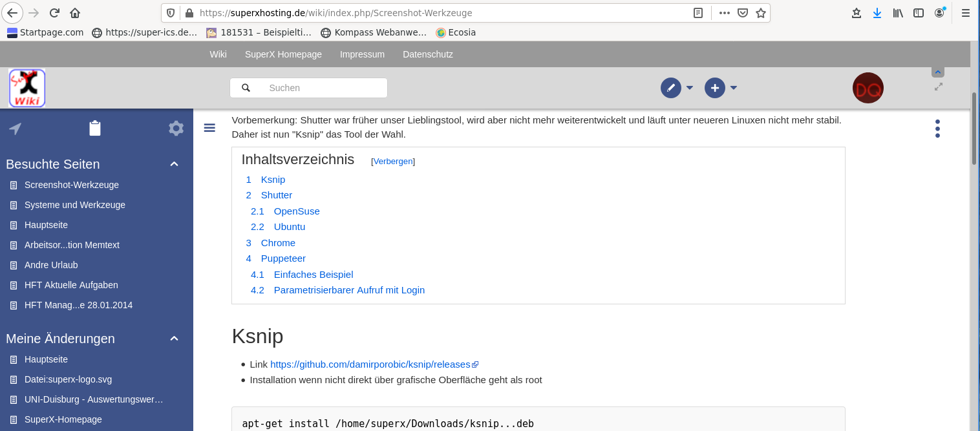Jump to Shutter section in contents
This screenshot has height=431, width=980.
pos(277,195)
